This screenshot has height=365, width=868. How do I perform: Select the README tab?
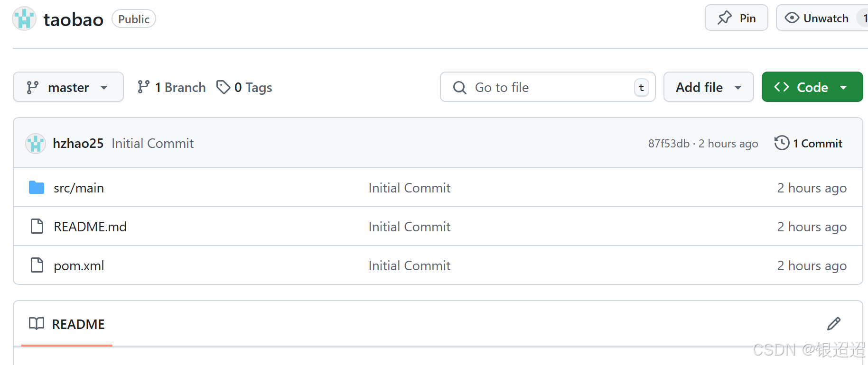pos(67,324)
